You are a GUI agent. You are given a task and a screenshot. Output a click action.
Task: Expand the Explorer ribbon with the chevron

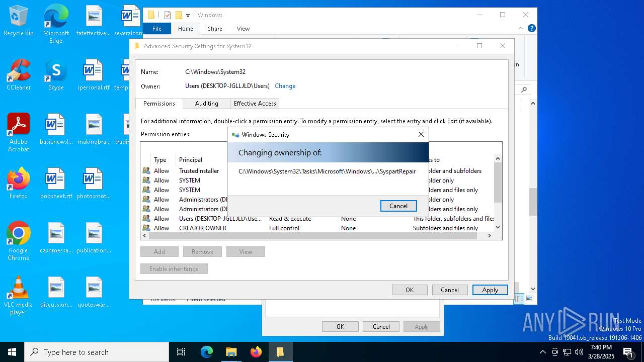520,29
